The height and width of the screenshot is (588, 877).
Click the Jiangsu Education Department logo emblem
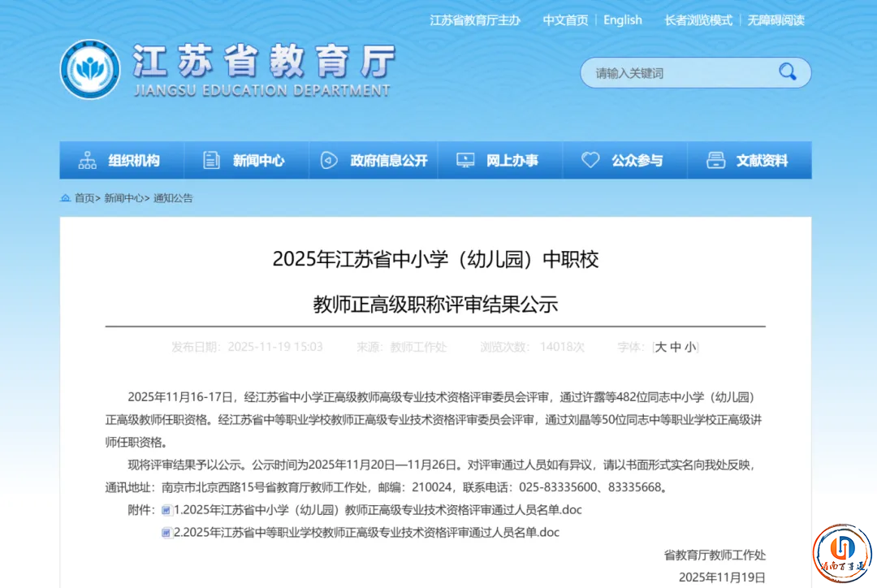click(x=90, y=70)
